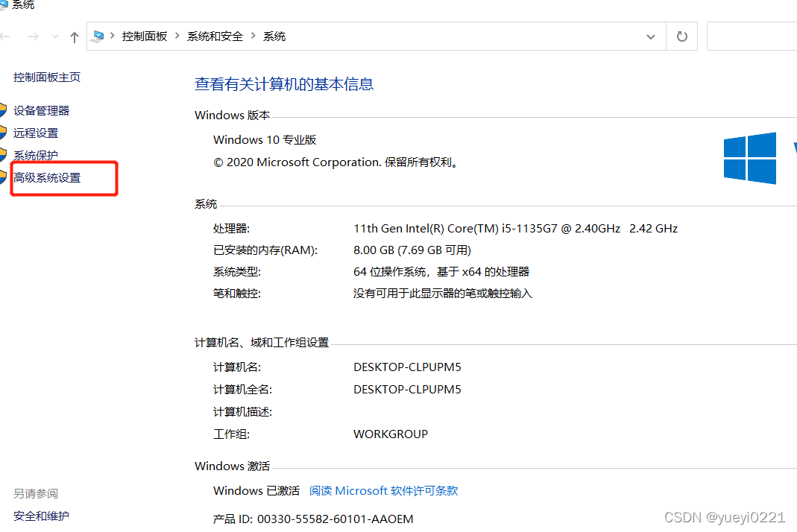Click the 工作组 label
This screenshot has width=797, height=532.
pyautogui.click(x=231, y=434)
